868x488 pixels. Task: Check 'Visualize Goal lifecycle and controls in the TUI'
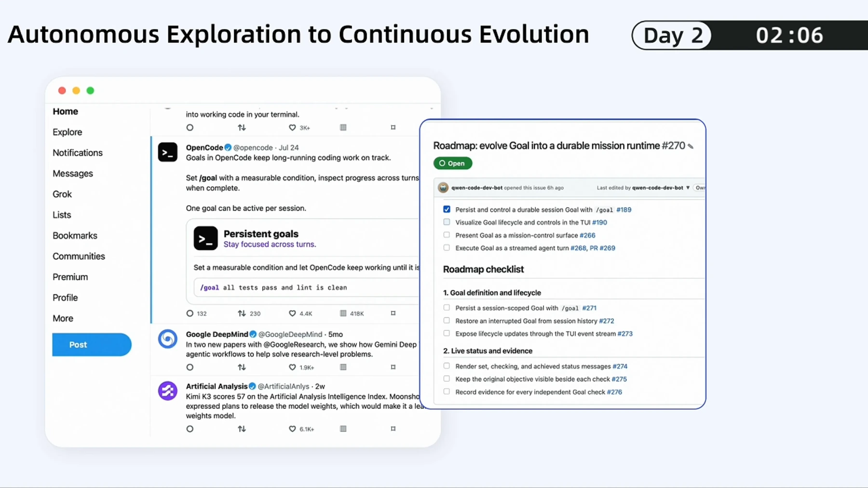pos(447,222)
